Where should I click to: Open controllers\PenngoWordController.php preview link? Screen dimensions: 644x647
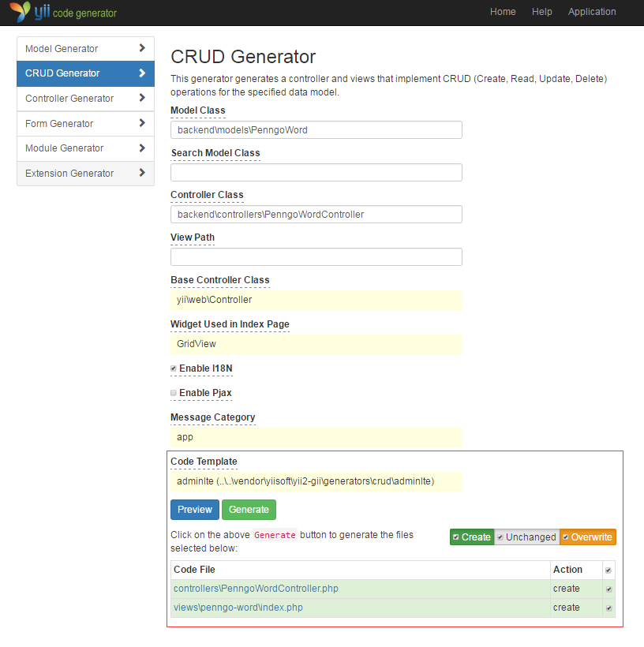tap(256, 589)
